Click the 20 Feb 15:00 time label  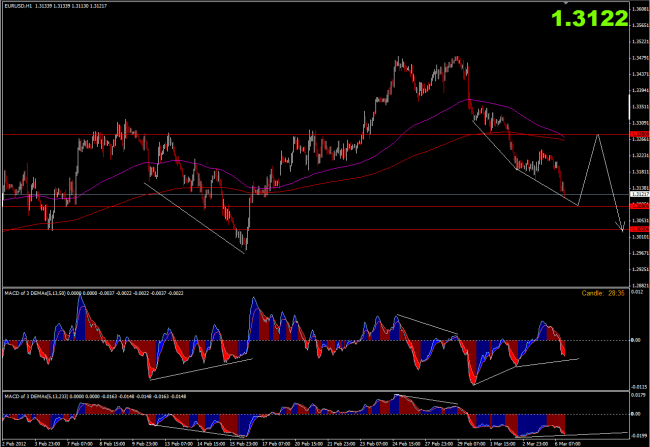308,444
